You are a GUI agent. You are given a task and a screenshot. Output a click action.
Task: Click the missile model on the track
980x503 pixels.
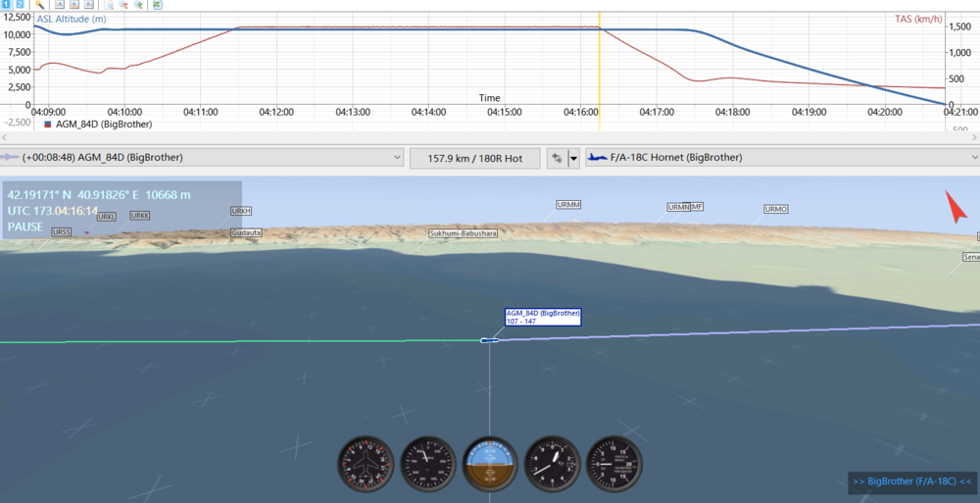tap(489, 340)
